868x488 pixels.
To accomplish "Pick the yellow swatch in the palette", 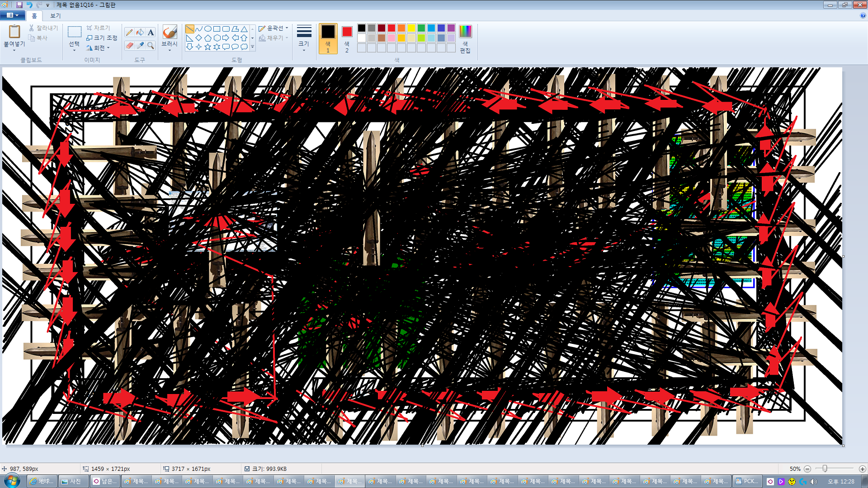I will point(411,28).
